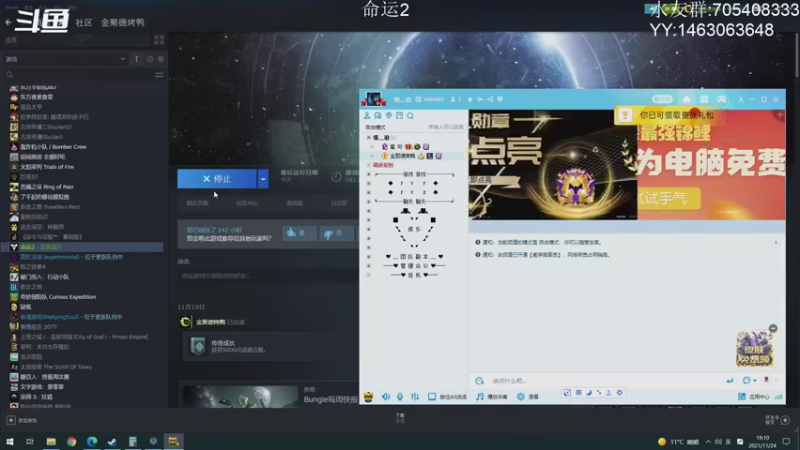Open Steam downloads at the bottom bar

click(400, 418)
